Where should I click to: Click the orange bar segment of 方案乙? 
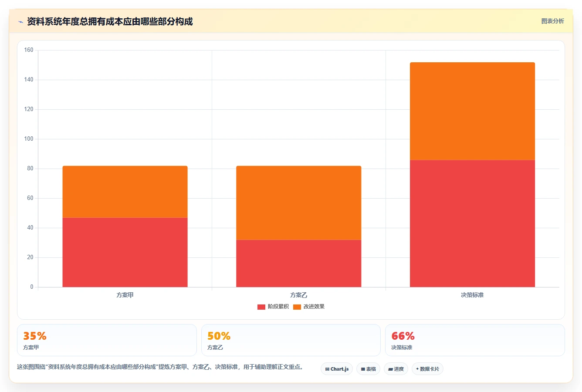pos(299,203)
